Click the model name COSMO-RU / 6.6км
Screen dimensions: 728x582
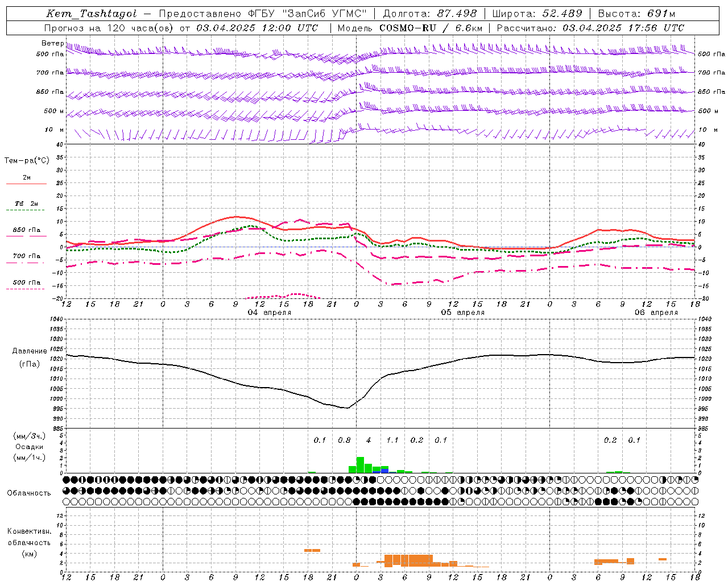click(431, 28)
